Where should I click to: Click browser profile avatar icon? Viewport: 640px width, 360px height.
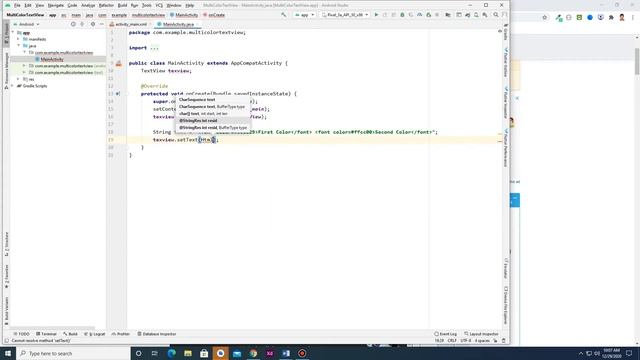click(x=622, y=18)
